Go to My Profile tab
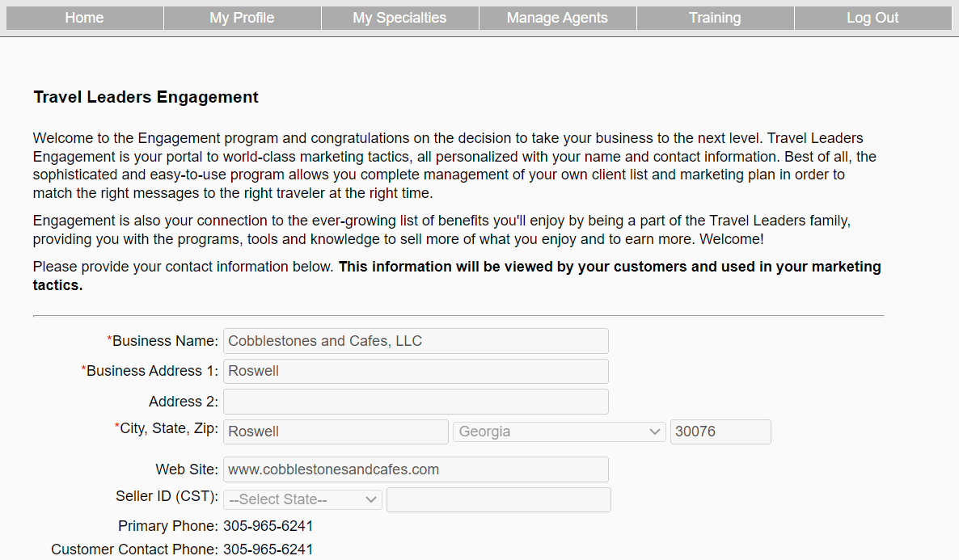This screenshot has height=560, width=959. 243,18
